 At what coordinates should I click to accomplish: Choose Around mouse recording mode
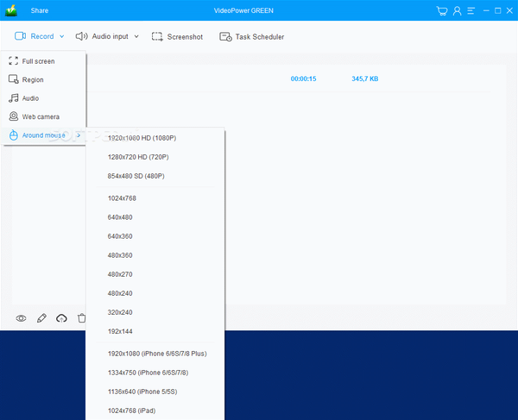pos(44,135)
